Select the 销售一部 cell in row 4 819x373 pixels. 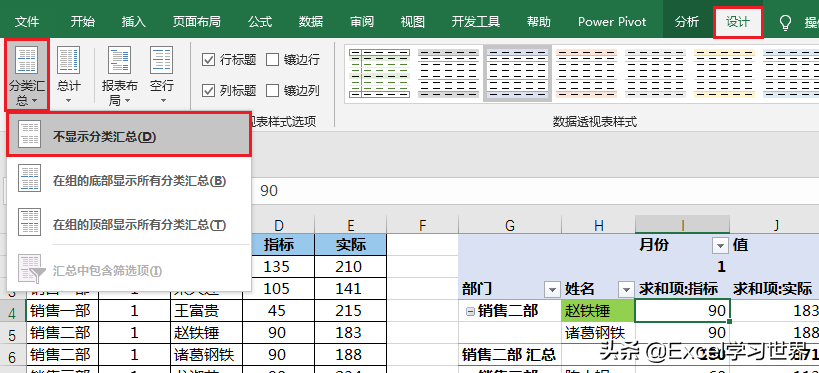(62, 311)
